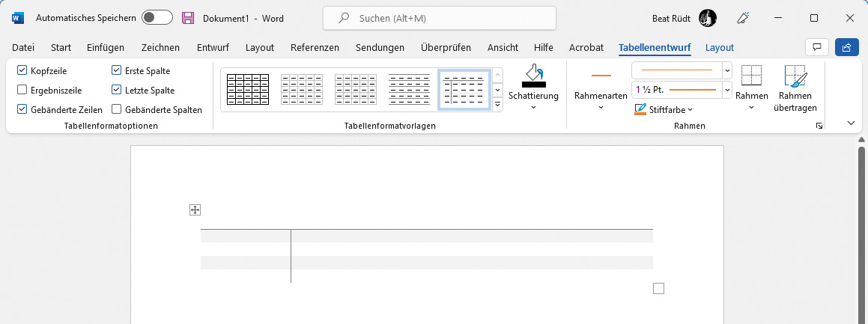Toggle Automatisches Speichern switch
The width and height of the screenshot is (868, 324).
click(157, 18)
